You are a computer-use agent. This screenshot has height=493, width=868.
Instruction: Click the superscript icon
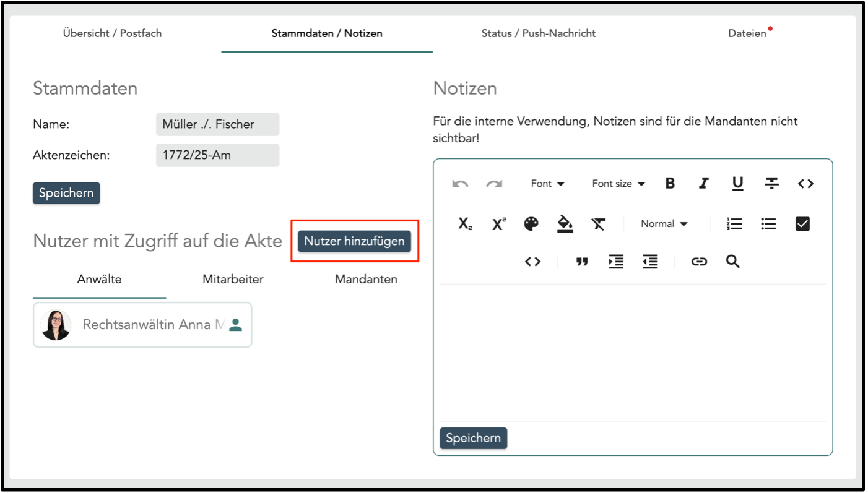[498, 224]
